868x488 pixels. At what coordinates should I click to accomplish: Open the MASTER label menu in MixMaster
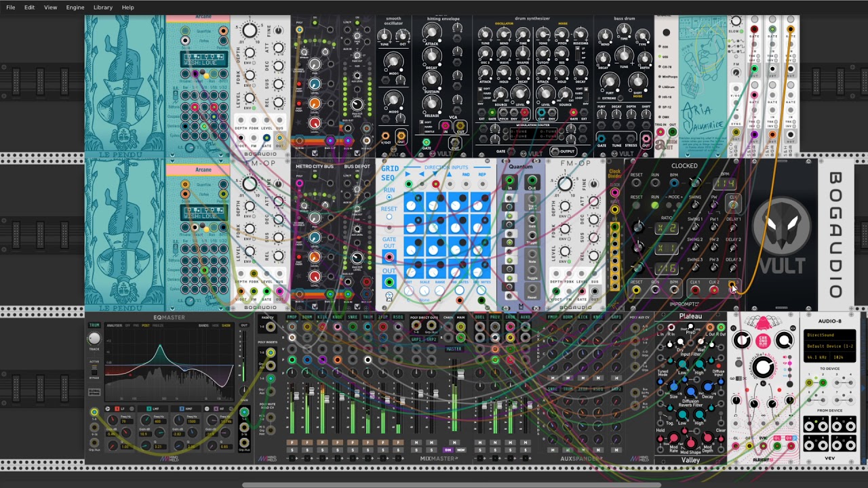(x=454, y=349)
